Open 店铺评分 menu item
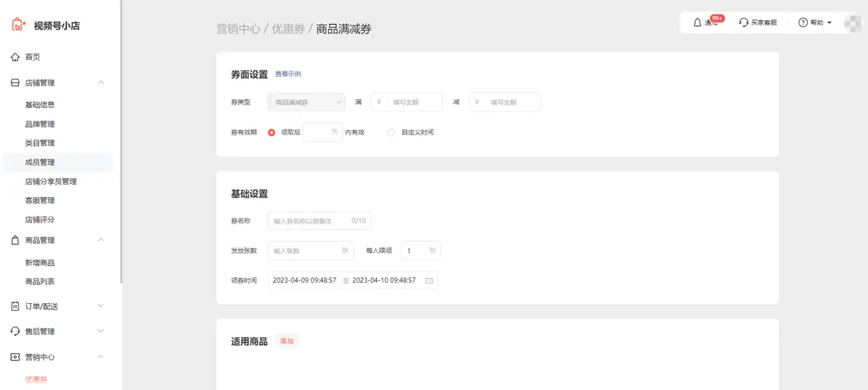 point(40,220)
